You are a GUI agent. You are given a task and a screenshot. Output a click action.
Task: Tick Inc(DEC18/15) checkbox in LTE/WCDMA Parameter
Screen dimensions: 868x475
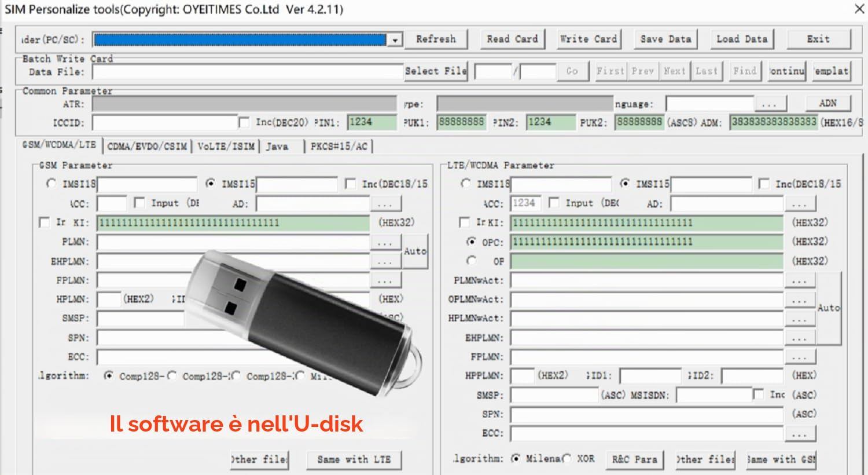pos(764,184)
